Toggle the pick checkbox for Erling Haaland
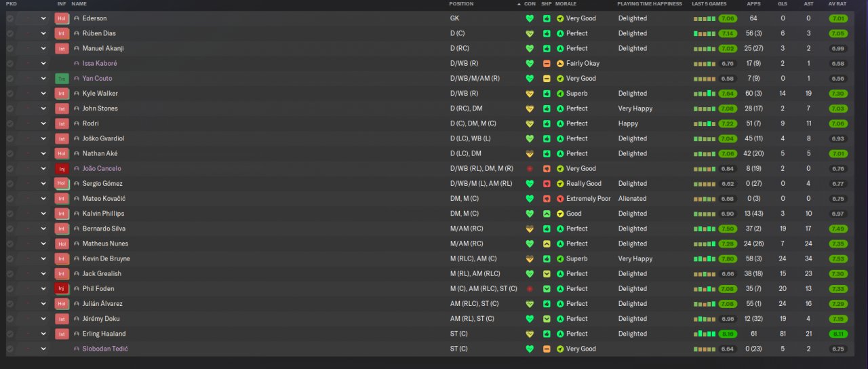 [x=9, y=334]
